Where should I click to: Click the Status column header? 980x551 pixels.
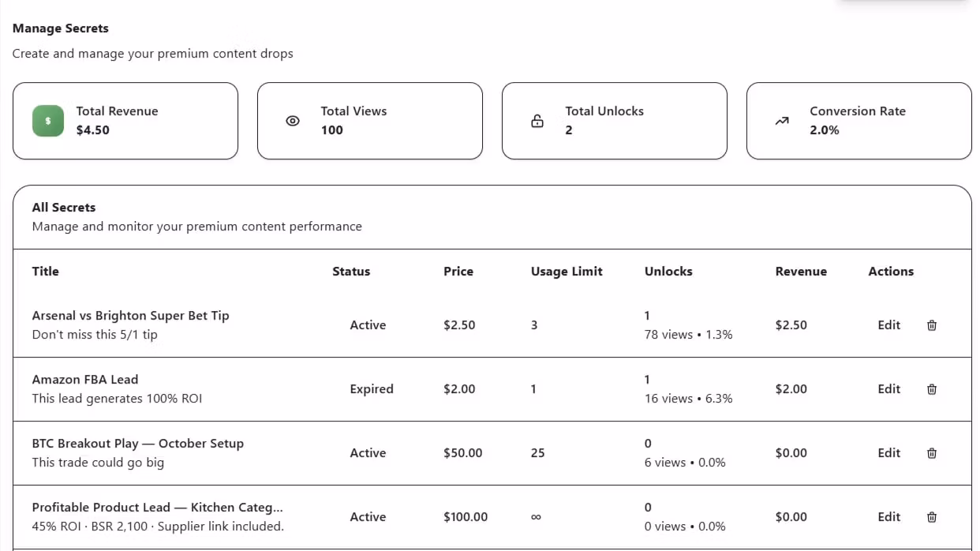coord(351,272)
